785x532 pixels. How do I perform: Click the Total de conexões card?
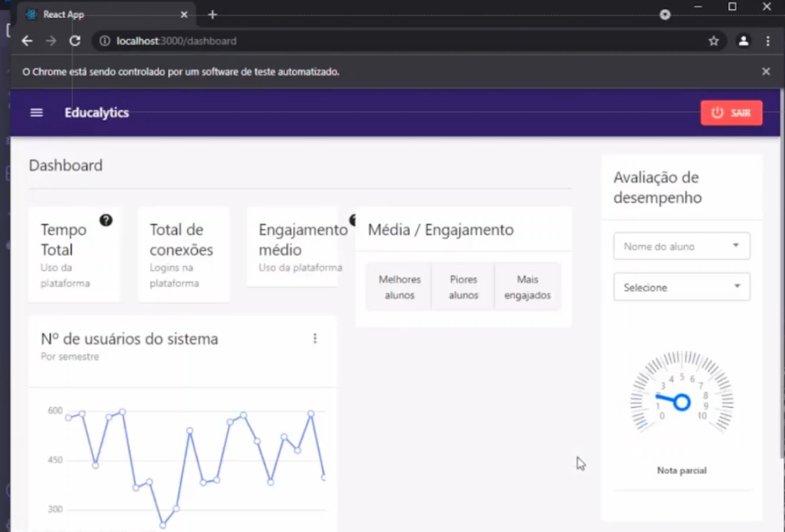(184, 255)
